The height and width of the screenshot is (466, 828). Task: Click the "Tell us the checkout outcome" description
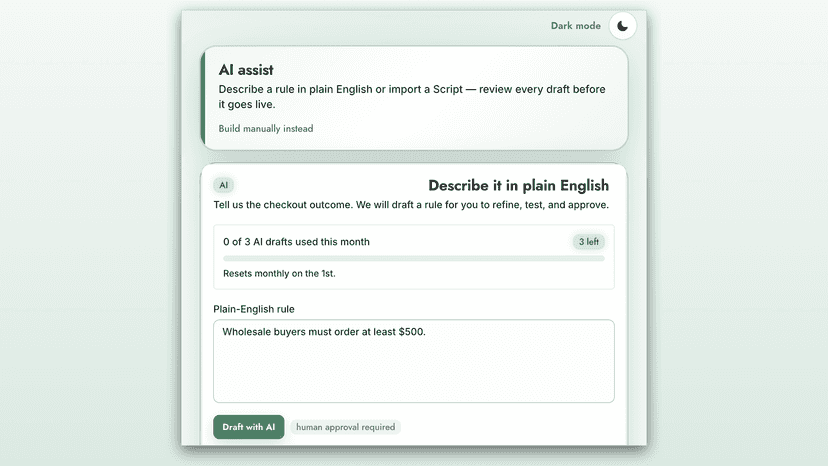pyautogui.click(x=411, y=204)
